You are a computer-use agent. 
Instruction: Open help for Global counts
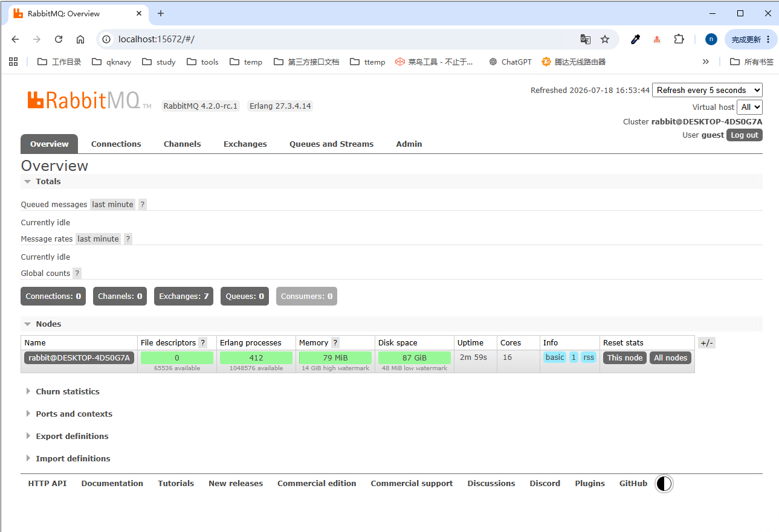[77, 273]
